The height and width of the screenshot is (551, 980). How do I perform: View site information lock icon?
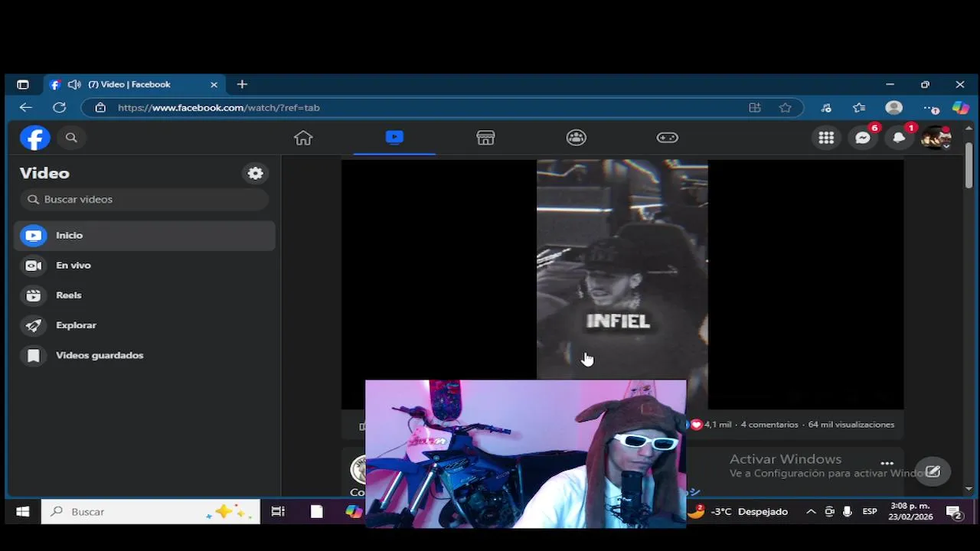click(100, 108)
